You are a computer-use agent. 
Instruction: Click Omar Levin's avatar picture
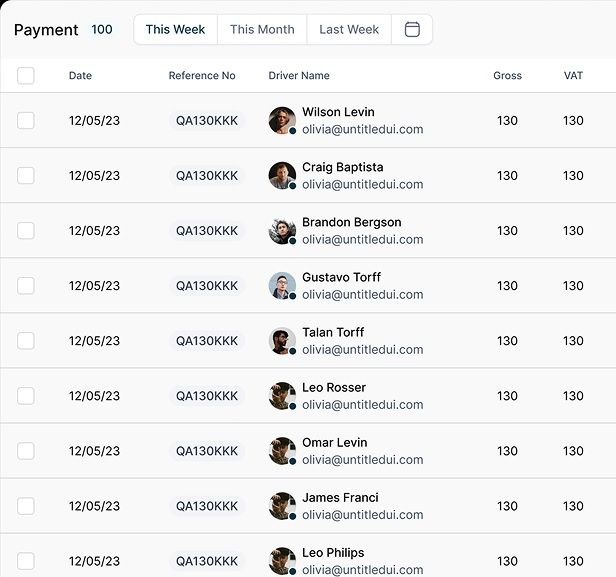click(x=282, y=451)
